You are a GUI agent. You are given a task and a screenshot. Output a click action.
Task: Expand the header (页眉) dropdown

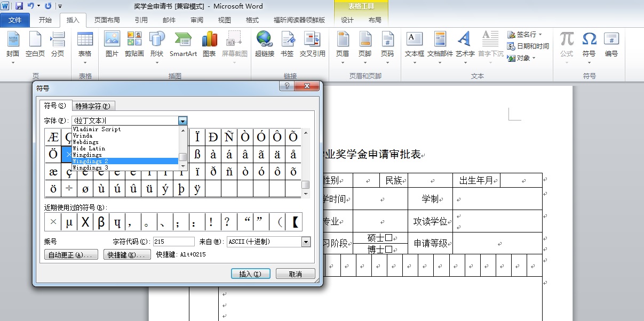click(343, 62)
